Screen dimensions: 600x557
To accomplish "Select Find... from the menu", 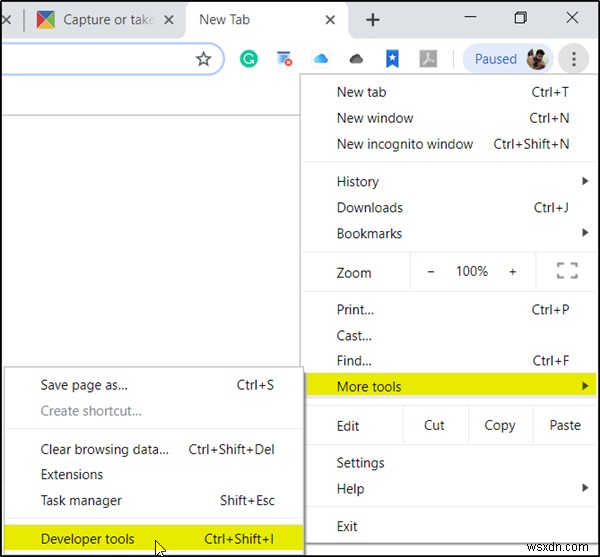I will [450, 360].
